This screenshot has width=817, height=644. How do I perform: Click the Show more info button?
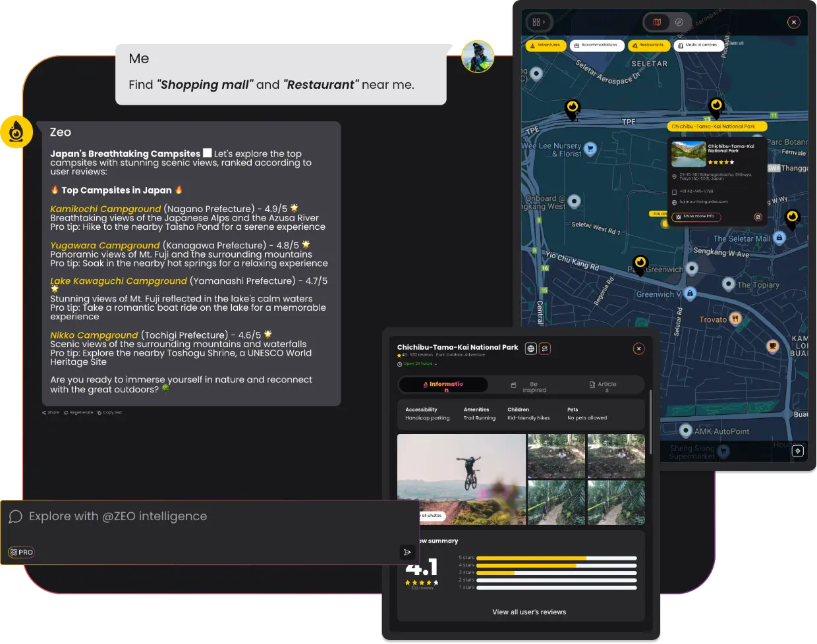[x=696, y=217]
